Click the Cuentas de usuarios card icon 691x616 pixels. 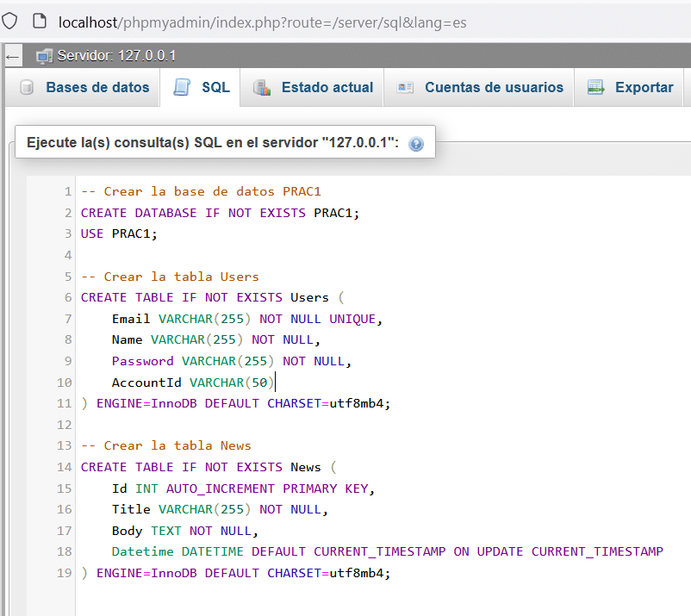tap(405, 88)
